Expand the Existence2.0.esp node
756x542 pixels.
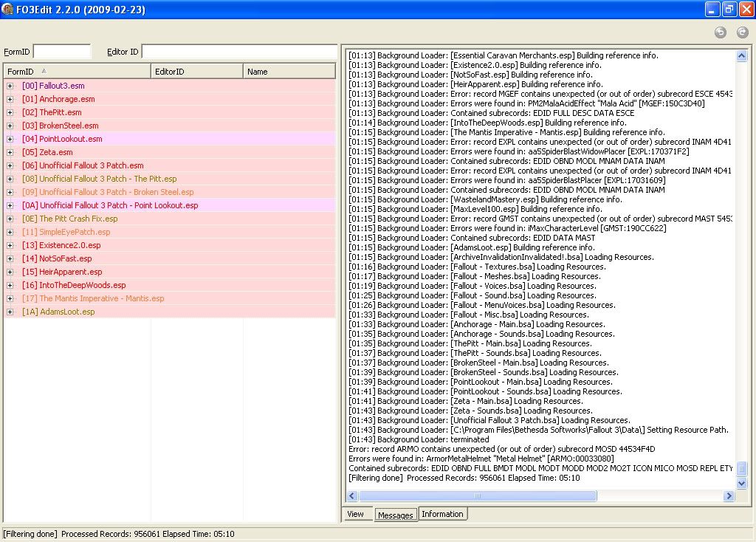point(10,245)
